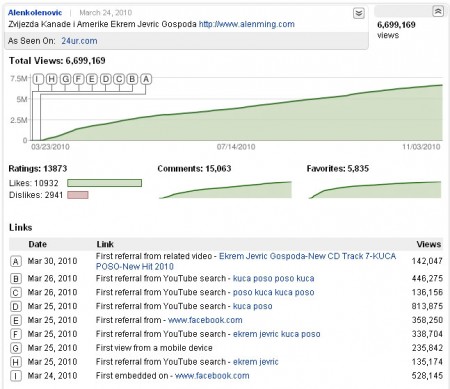The image size is (450, 389).
Task: Click the Comments trend graph
Action: [x=225, y=190]
